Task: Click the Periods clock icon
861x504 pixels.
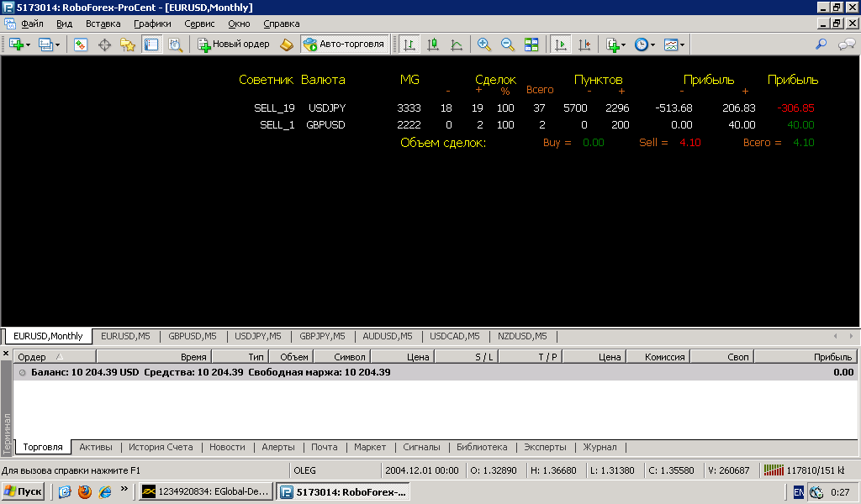Action: 642,45
